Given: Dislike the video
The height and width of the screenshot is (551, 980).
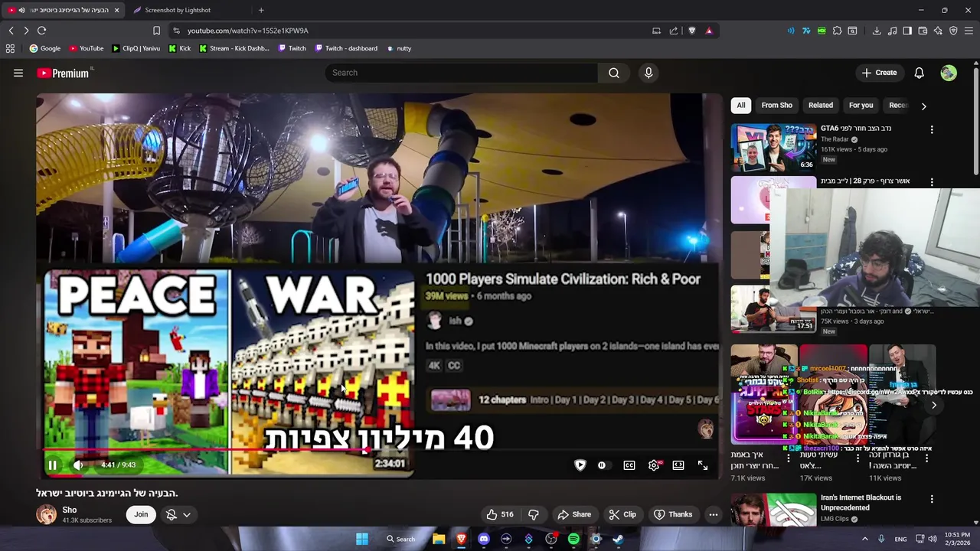Looking at the screenshot, I should (534, 514).
